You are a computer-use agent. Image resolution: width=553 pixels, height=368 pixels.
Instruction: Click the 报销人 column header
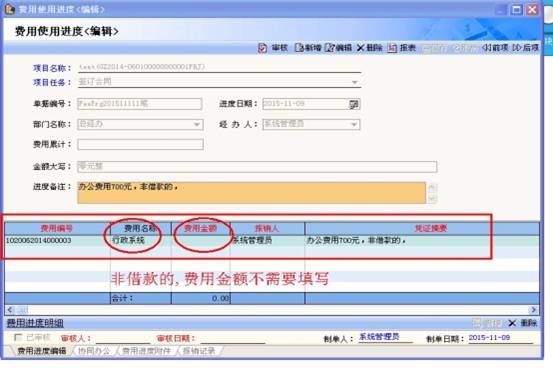point(267,228)
